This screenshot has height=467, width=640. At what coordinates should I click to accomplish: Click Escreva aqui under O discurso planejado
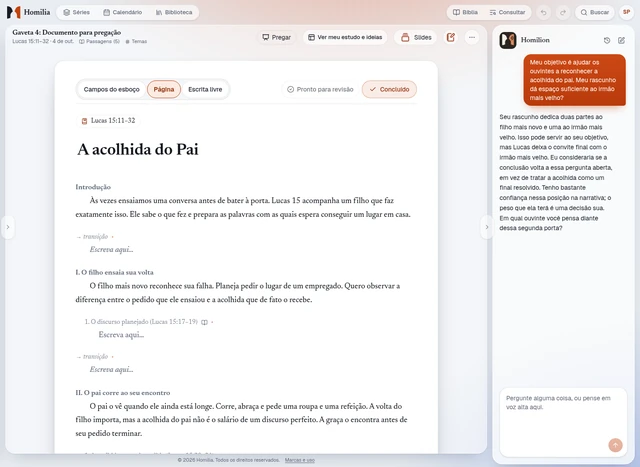(121, 335)
